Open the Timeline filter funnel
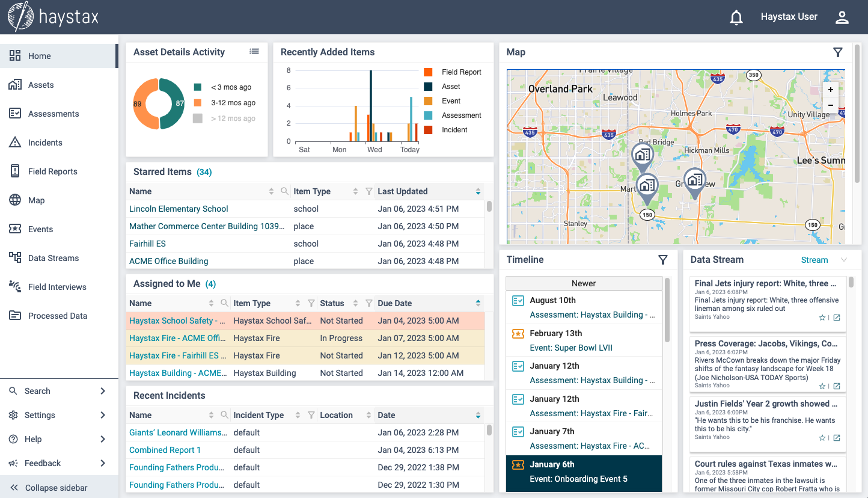 click(663, 260)
